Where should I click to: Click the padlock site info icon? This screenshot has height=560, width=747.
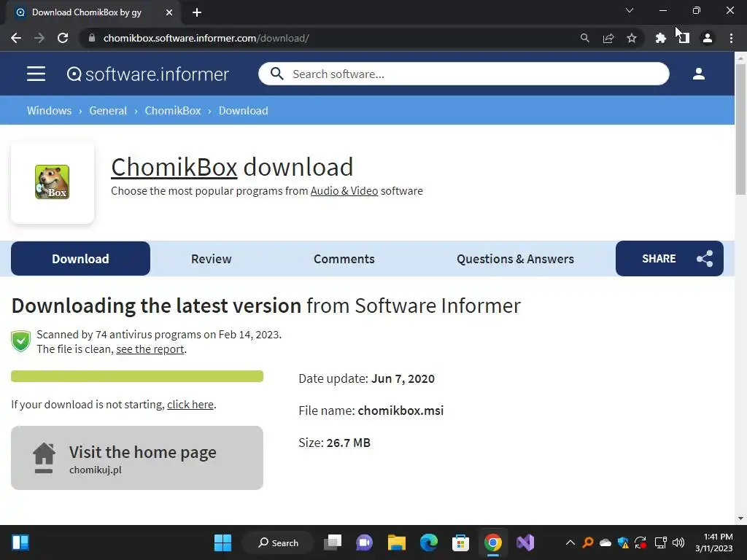coord(92,38)
